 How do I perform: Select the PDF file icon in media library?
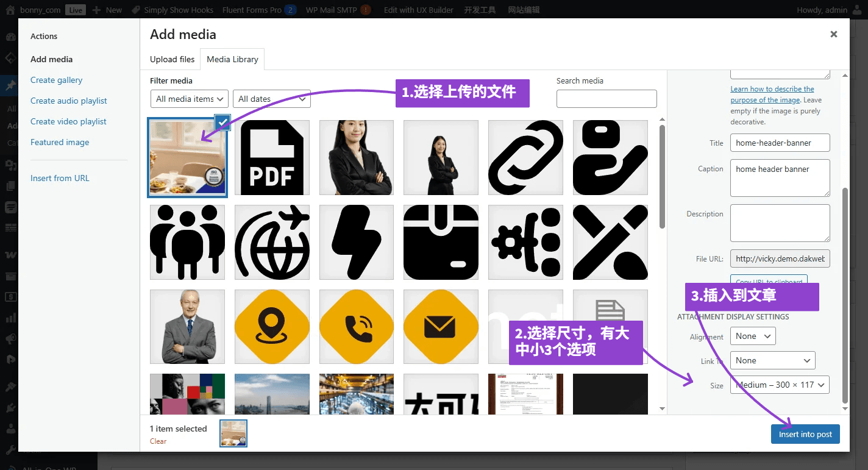(x=271, y=157)
